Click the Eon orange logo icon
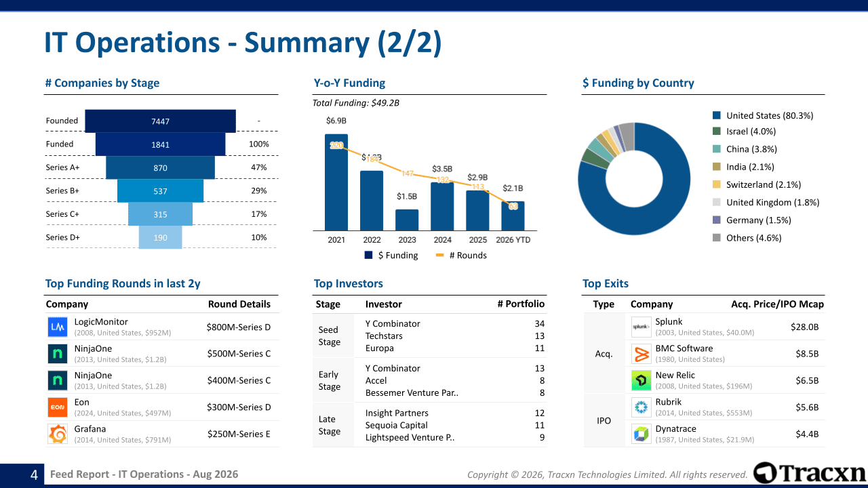868x488 pixels. pyautogui.click(x=58, y=407)
